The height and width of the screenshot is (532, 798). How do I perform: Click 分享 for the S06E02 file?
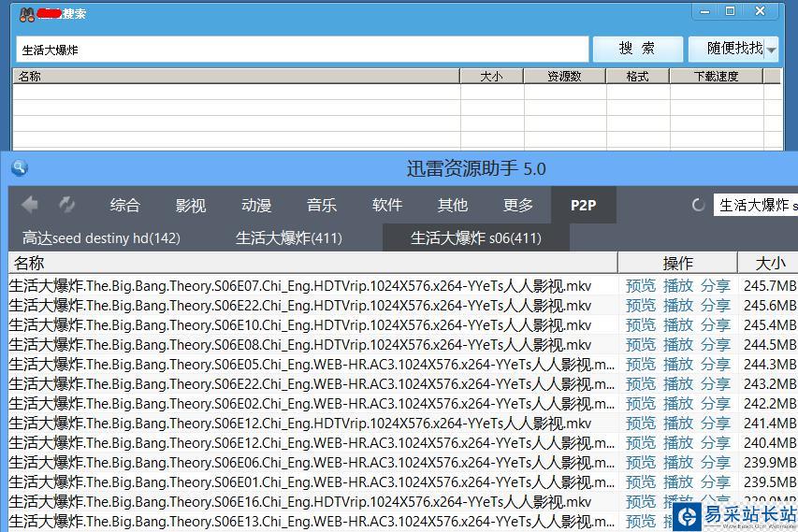tap(716, 404)
